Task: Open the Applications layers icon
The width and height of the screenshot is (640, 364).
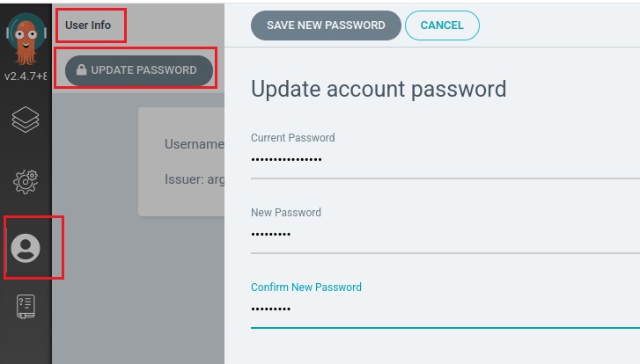Action: (x=26, y=120)
